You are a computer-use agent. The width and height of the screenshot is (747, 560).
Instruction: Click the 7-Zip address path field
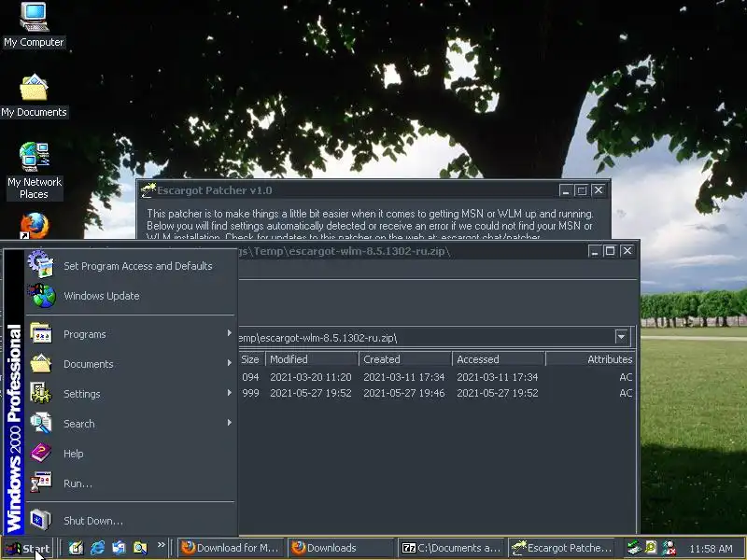pyautogui.click(x=426, y=338)
